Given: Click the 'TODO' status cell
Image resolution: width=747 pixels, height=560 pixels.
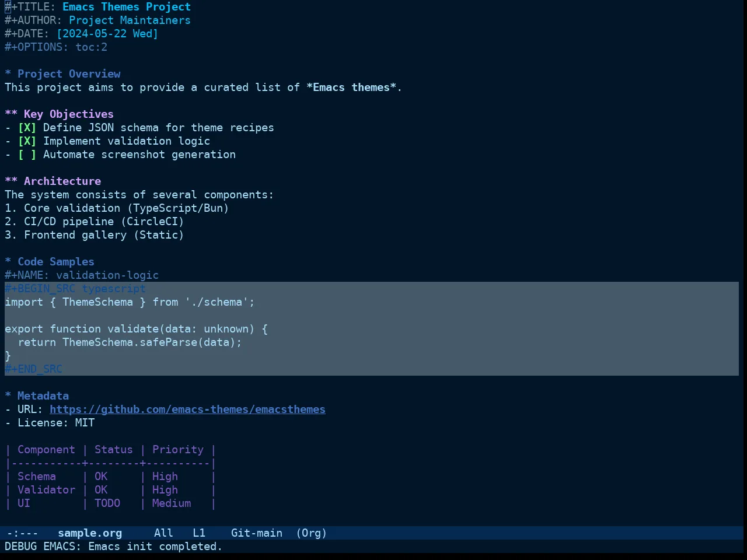Looking at the screenshot, I should click(x=107, y=503).
